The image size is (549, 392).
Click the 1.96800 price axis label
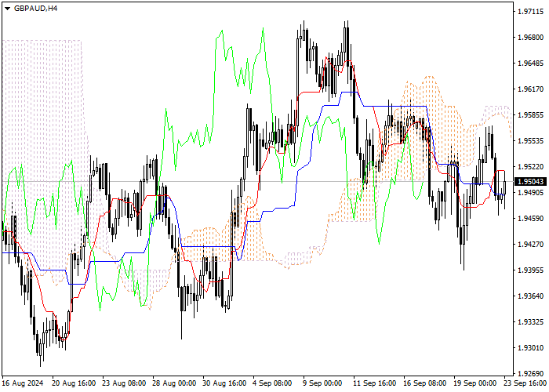[x=531, y=38]
